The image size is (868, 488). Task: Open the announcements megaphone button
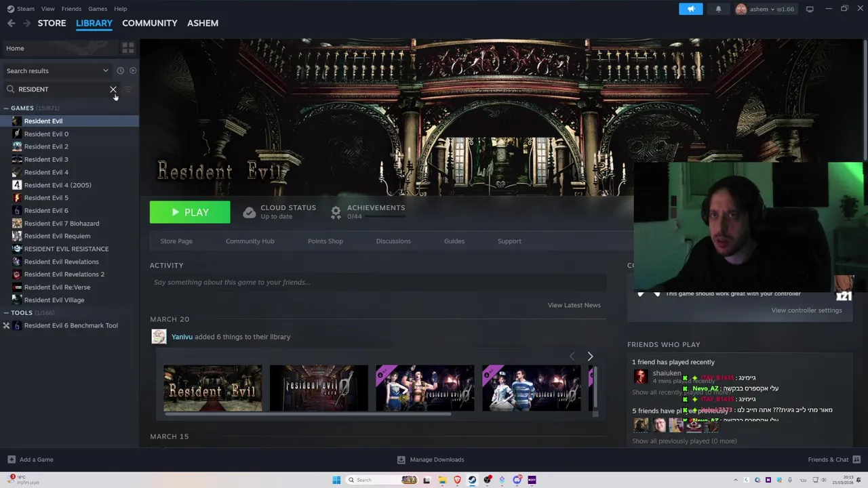pyautogui.click(x=691, y=9)
